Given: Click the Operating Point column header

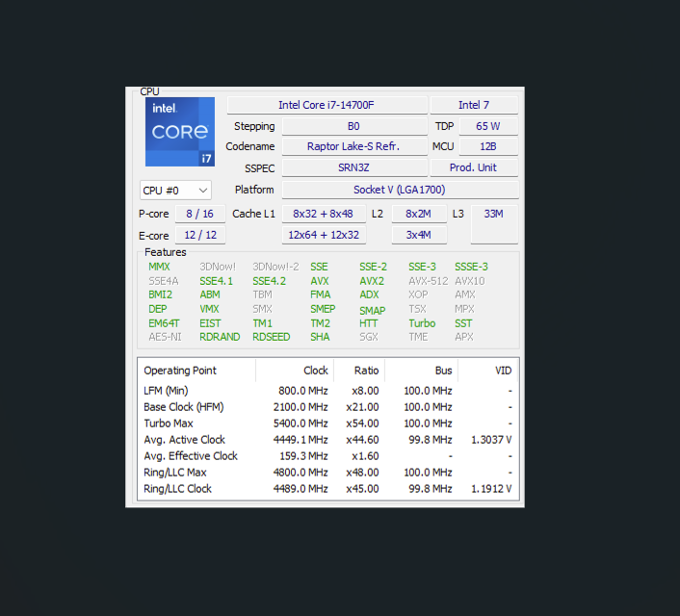Looking at the screenshot, I should coord(196,371).
